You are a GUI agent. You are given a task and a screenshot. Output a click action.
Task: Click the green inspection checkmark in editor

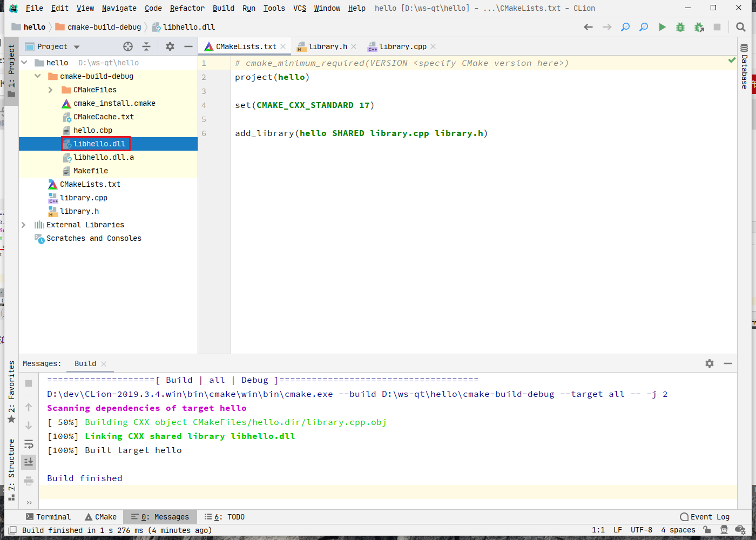pos(732,60)
